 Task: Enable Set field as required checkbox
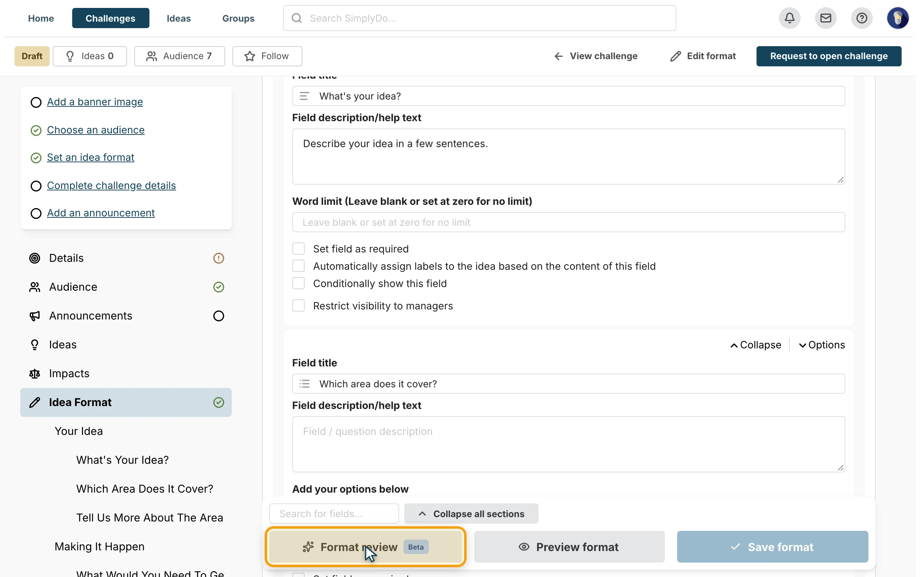(298, 249)
